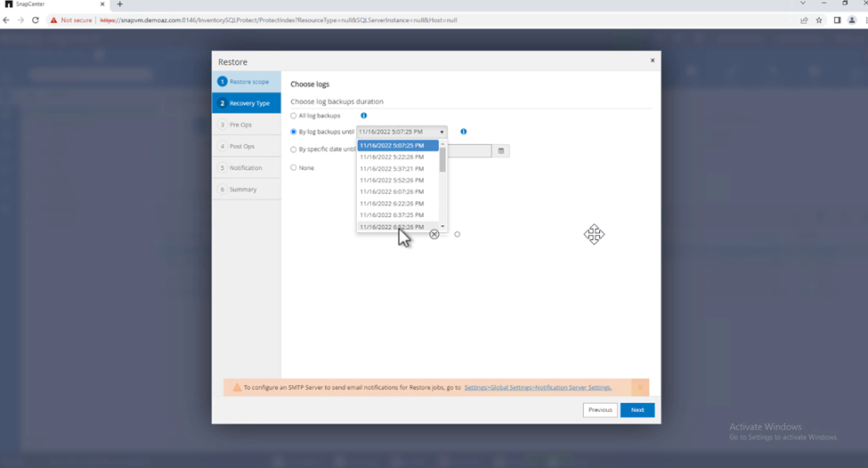Image resolution: width=868 pixels, height=468 pixels.
Task: Choose 11/16/2022 6:07:26 PM option
Action: tap(398, 192)
